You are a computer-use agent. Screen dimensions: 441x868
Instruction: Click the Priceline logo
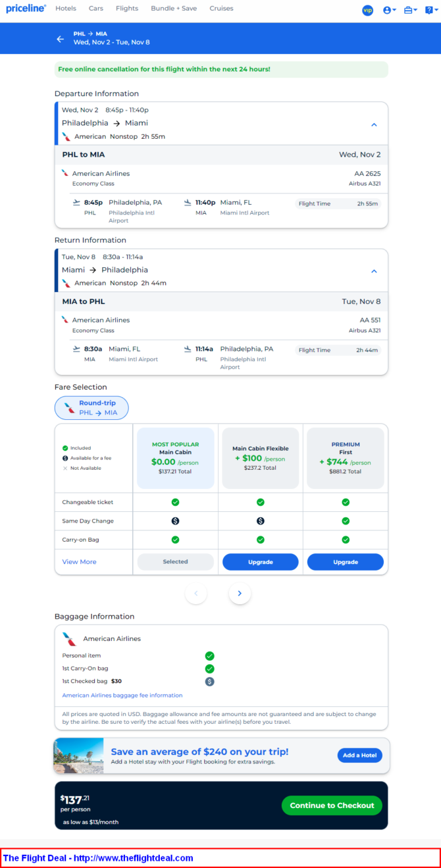pos(26,9)
